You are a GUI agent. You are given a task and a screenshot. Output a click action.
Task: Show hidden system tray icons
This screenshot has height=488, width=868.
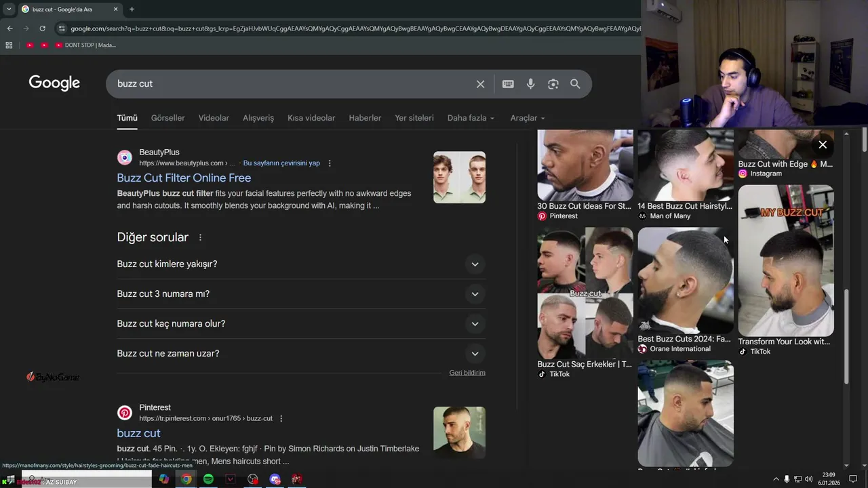pos(776,479)
